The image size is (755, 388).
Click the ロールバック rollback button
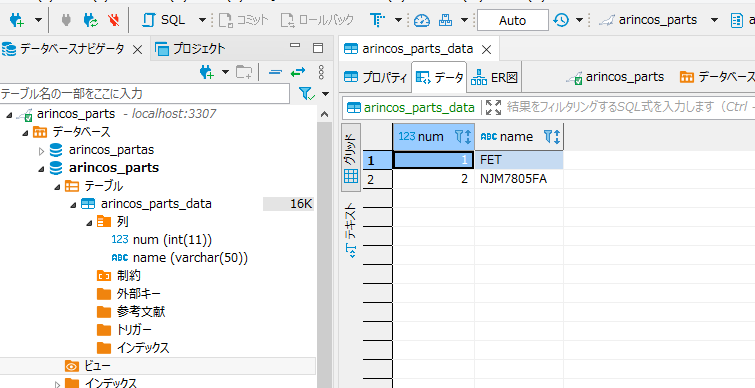[x=317, y=20]
